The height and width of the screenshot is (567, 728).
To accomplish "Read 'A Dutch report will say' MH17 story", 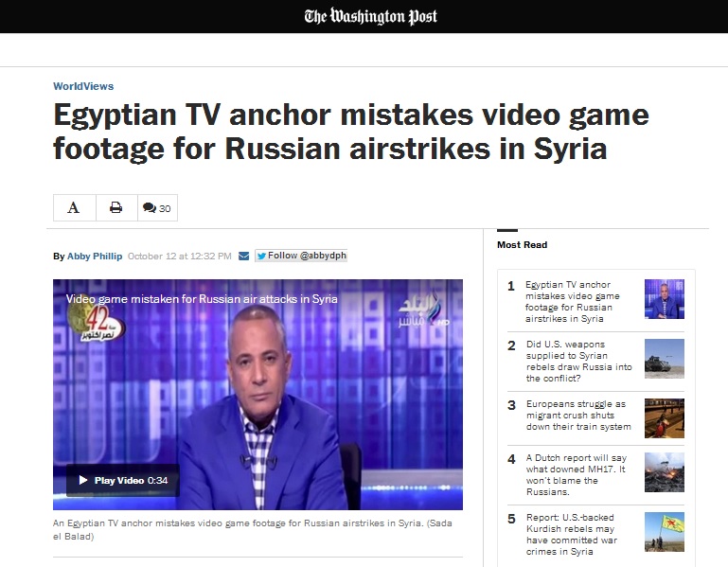I will (x=577, y=474).
